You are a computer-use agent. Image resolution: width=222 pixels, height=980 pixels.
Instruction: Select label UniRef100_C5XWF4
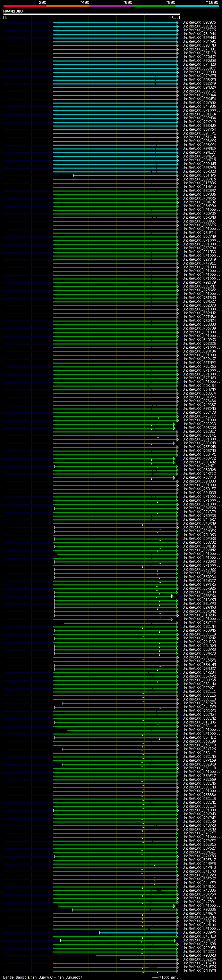[x=199, y=99]
